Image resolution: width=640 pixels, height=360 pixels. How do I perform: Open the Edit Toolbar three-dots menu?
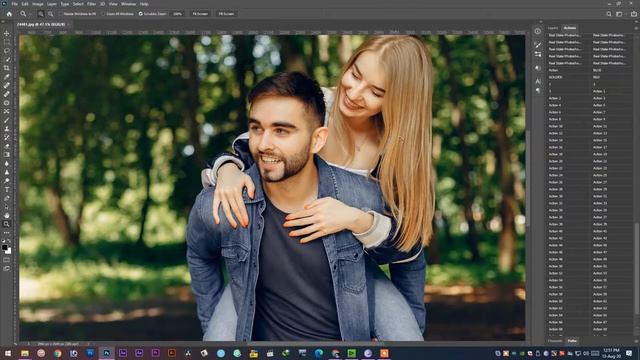pyautogui.click(x=7, y=233)
